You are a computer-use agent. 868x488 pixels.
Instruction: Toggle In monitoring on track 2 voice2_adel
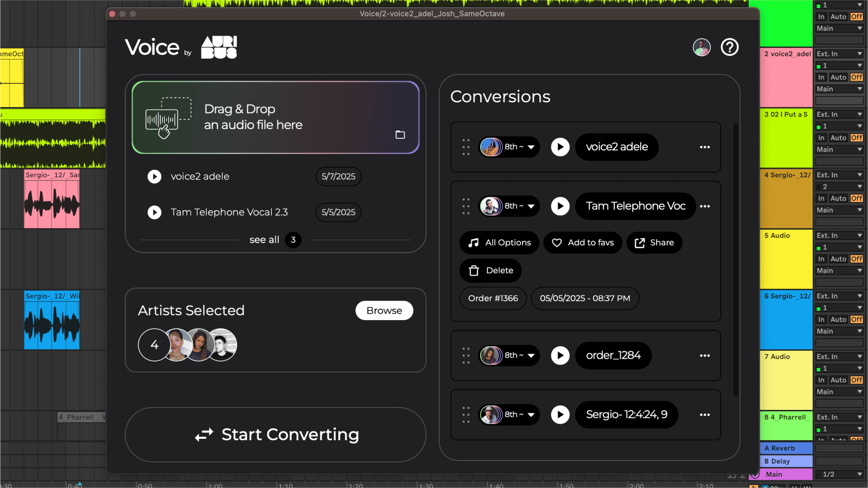(x=821, y=77)
